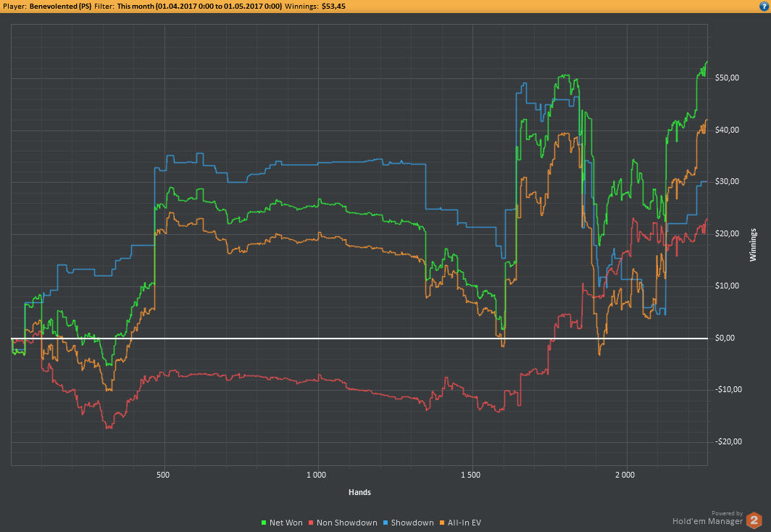The height and width of the screenshot is (532, 771).
Task: Click the $0,00 axis label
Action: click(x=725, y=338)
